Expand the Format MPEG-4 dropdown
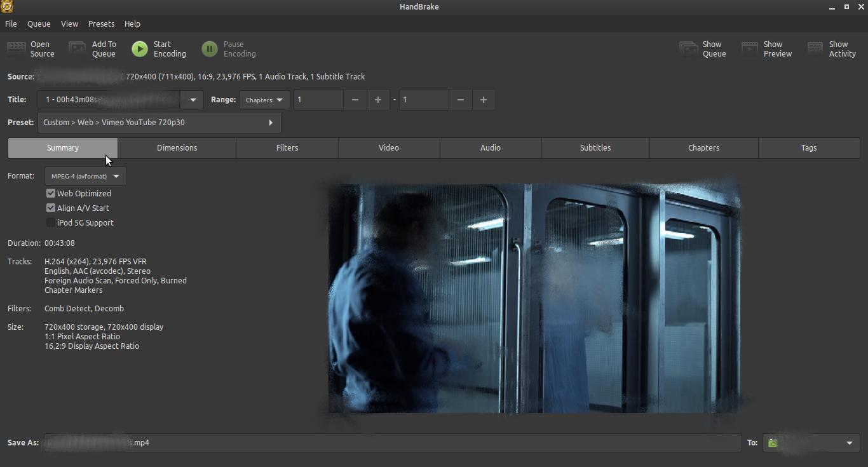 (86, 176)
